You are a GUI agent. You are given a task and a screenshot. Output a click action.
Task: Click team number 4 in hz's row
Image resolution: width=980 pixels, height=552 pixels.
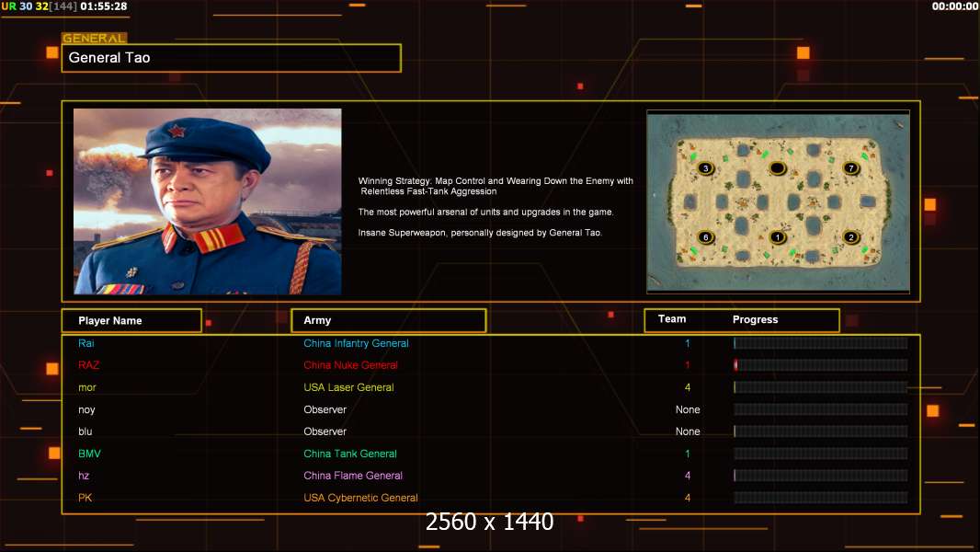[x=688, y=476]
